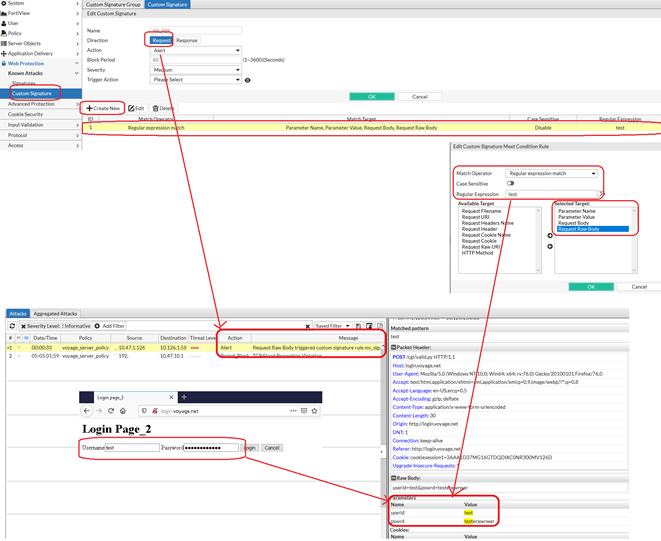This screenshot has height=541, width=661.
Task: Click the browser home icon
Action: [123, 411]
